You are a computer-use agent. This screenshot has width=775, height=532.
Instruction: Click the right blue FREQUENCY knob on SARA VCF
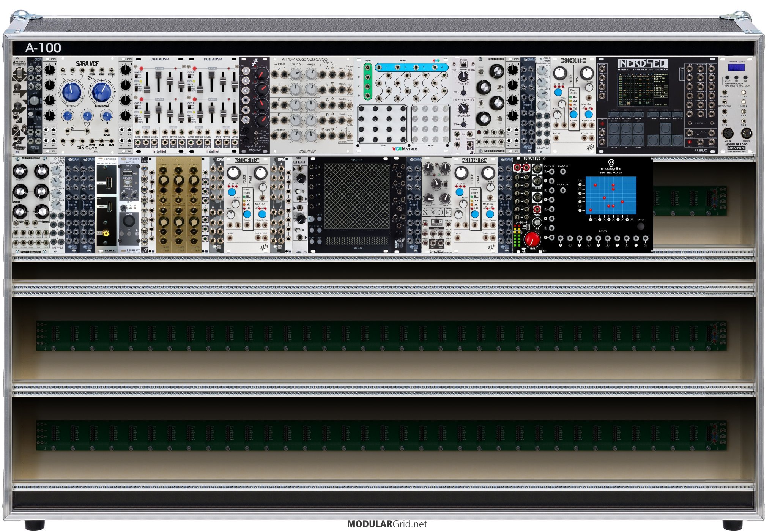tap(101, 92)
